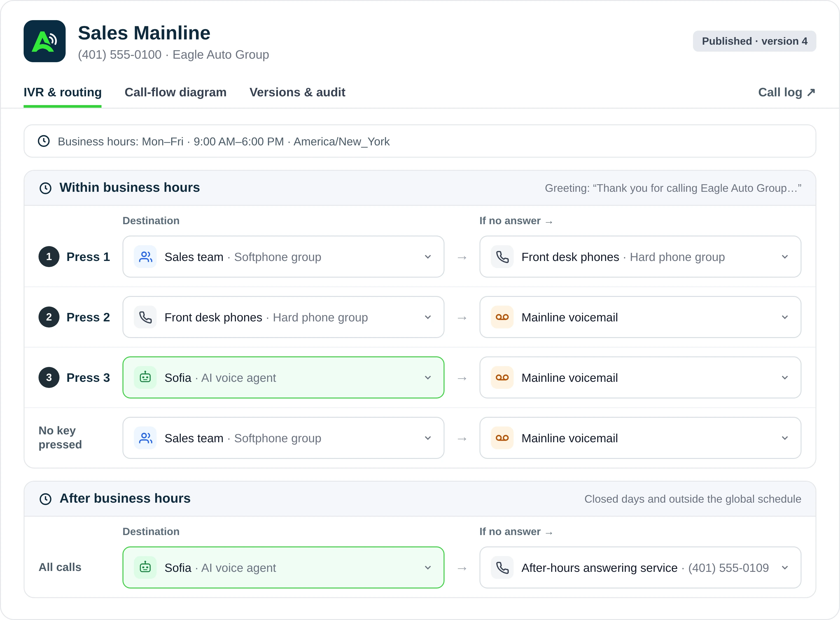Click the Published · version 4 badge
The width and height of the screenshot is (840, 620).
pyautogui.click(x=755, y=41)
